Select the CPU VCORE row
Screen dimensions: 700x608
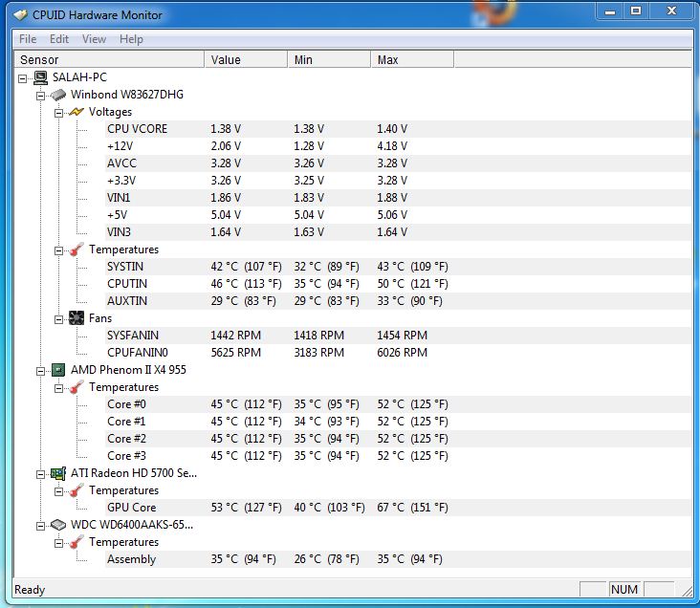[x=398, y=129]
